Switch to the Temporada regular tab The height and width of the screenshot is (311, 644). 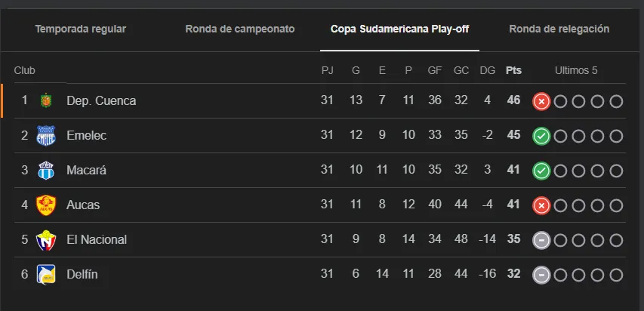[81, 29]
